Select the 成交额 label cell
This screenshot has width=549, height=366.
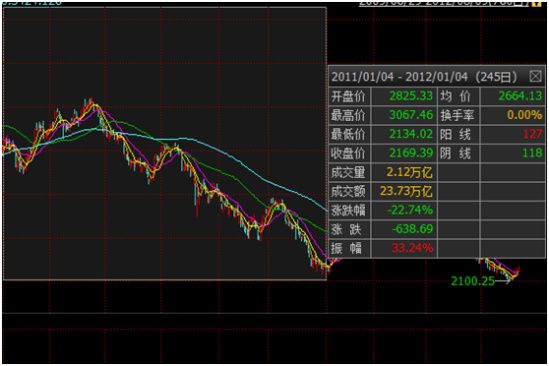348,191
